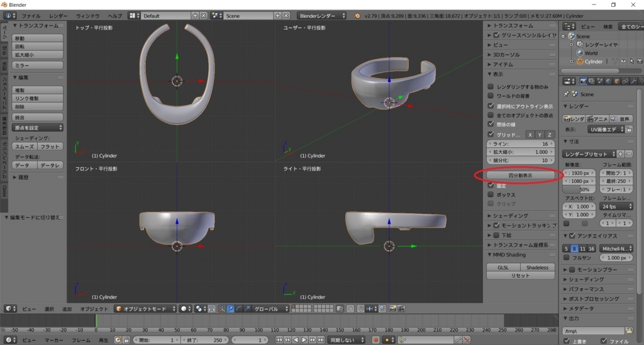Viewport: 644px width, 345px height.
Task: Open the ウィンドウ menu
Action: pyautogui.click(x=87, y=16)
